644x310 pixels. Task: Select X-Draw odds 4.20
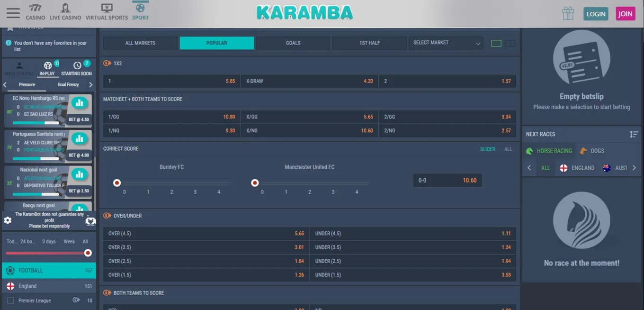(x=309, y=81)
